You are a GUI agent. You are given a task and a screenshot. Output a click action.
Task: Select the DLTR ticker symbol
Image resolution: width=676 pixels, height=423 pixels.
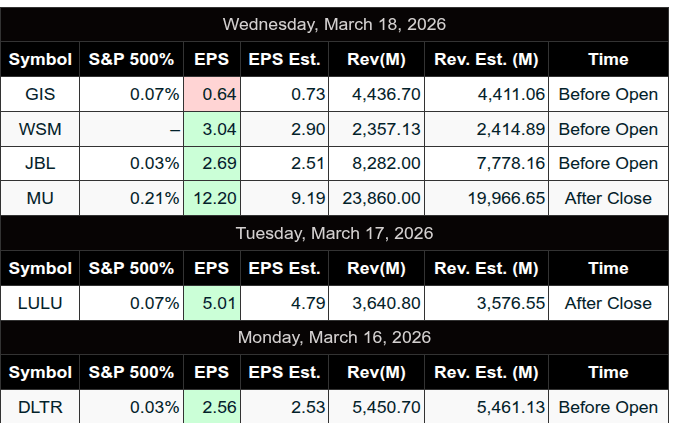40,407
